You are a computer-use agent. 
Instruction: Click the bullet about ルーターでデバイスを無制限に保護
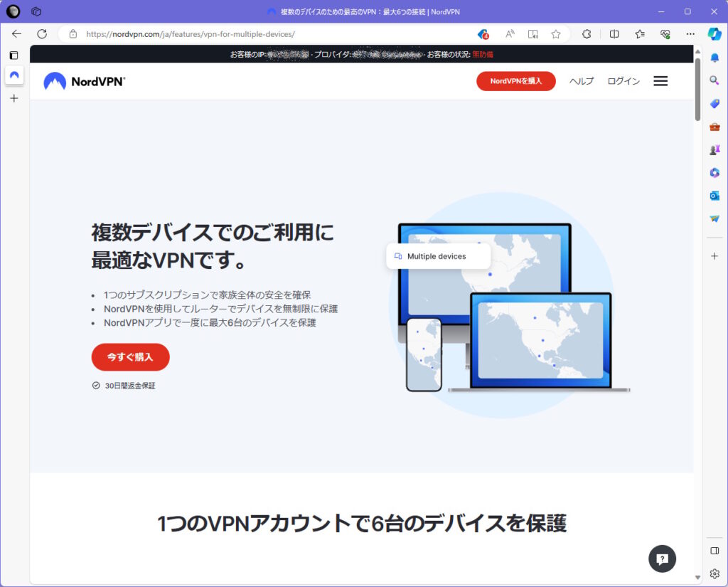tap(220, 309)
